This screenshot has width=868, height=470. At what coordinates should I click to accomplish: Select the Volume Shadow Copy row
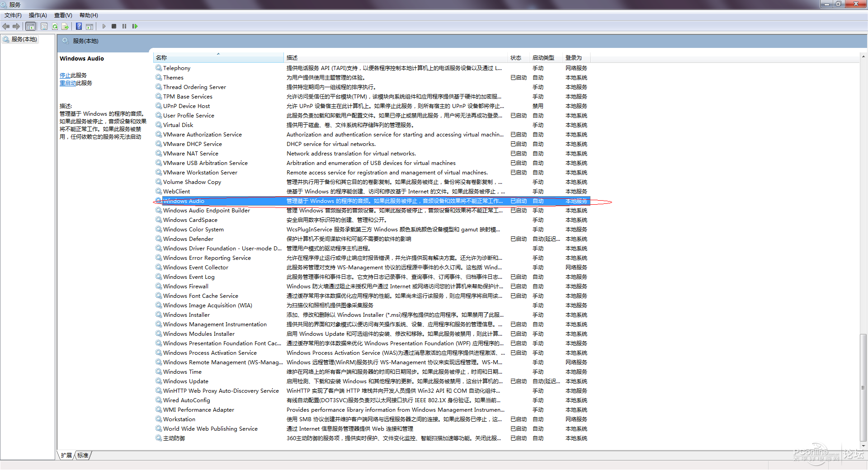372,182
